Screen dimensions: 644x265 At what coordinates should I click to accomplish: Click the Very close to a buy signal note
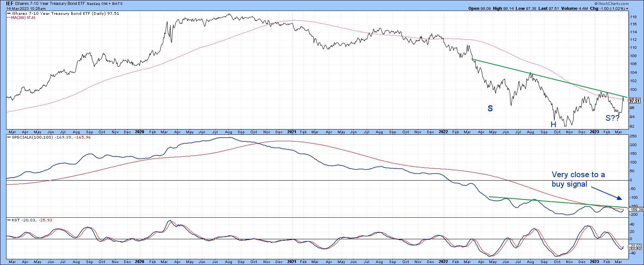coord(578,179)
